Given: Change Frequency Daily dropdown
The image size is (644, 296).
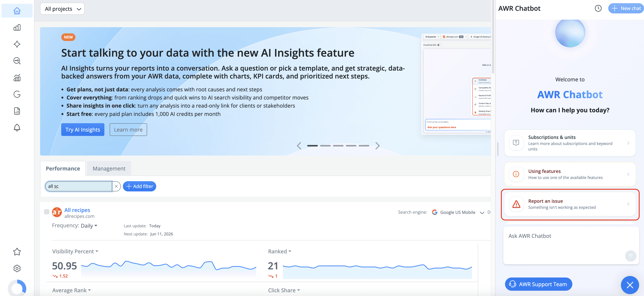Looking at the screenshot, I should (x=89, y=226).
